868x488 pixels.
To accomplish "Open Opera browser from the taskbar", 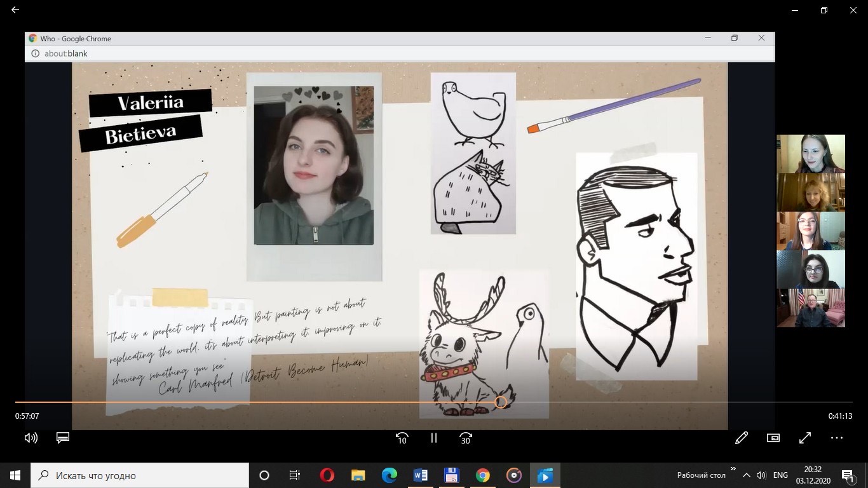I will point(327,475).
